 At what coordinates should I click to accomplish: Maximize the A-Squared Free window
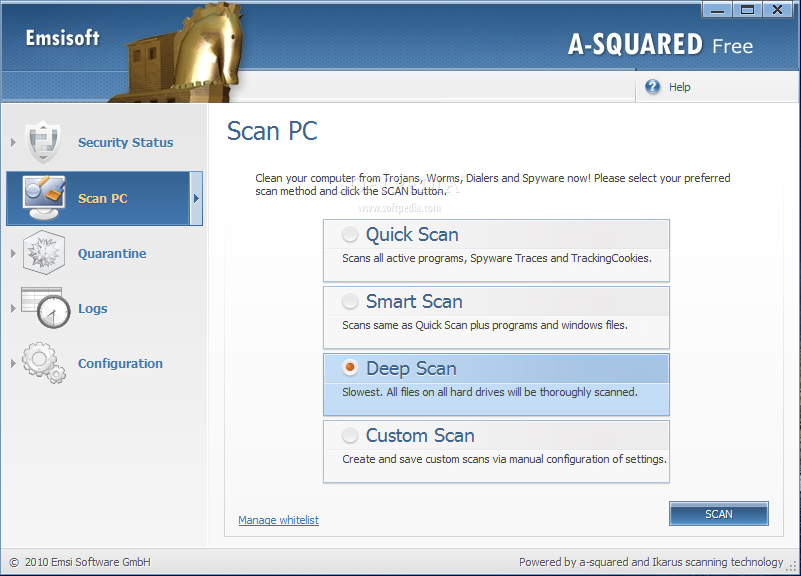click(x=746, y=9)
